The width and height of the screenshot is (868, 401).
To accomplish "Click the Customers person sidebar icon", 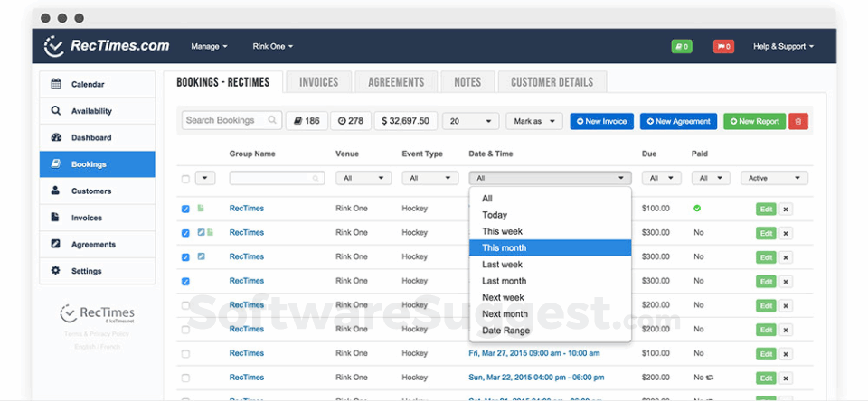I will pos(55,191).
